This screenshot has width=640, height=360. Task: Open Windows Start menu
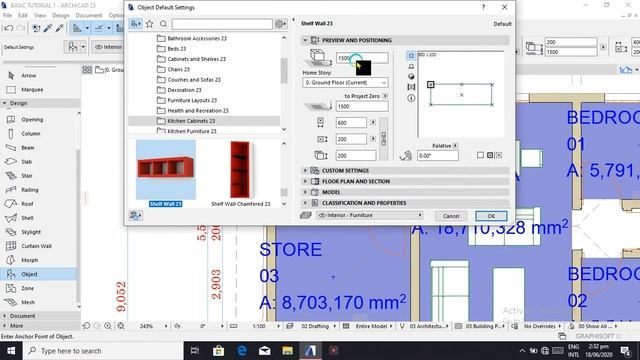[11, 351]
